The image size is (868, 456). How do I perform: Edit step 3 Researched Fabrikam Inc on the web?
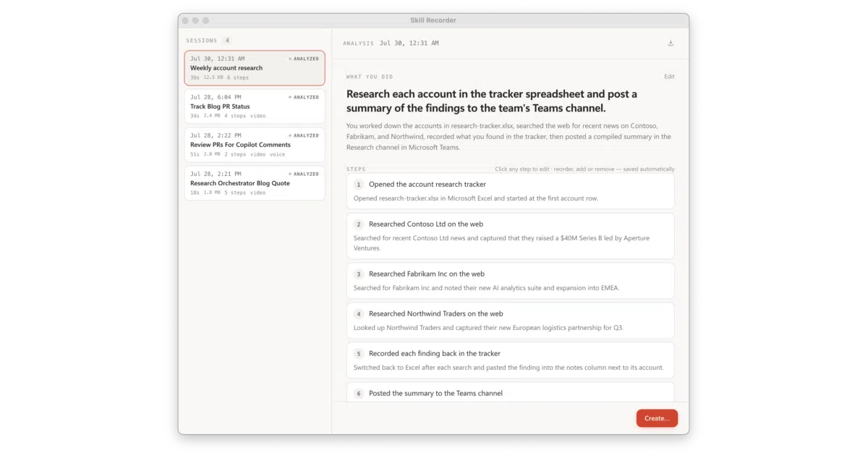click(x=510, y=281)
